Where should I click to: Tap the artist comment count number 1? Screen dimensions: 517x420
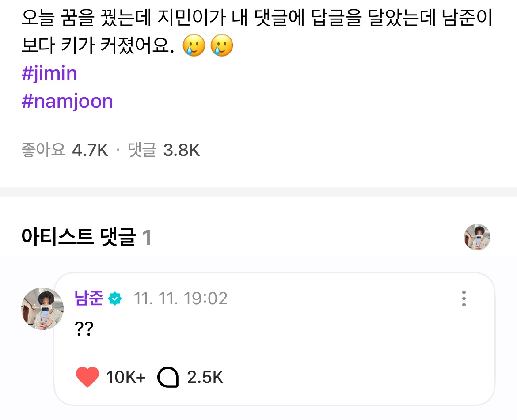[x=147, y=238]
